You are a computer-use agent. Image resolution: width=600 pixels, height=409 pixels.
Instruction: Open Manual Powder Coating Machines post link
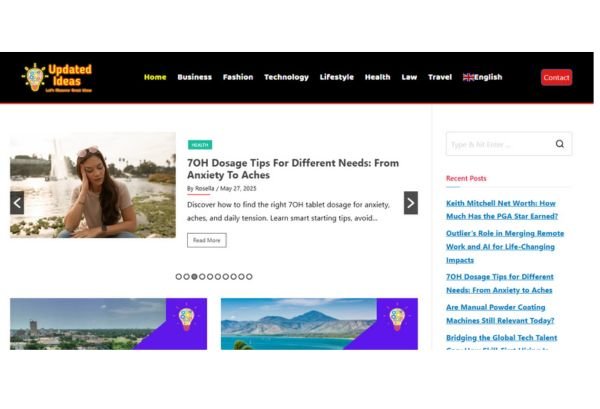[x=500, y=314]
